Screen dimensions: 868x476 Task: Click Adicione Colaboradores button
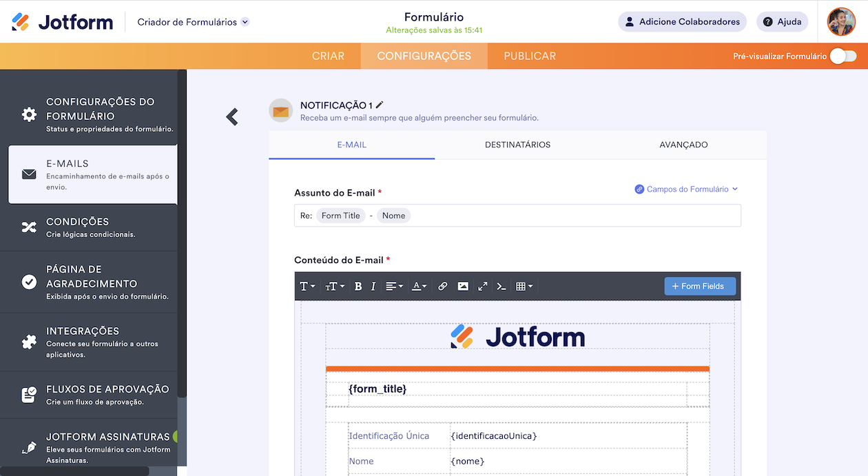click(682, 22)
